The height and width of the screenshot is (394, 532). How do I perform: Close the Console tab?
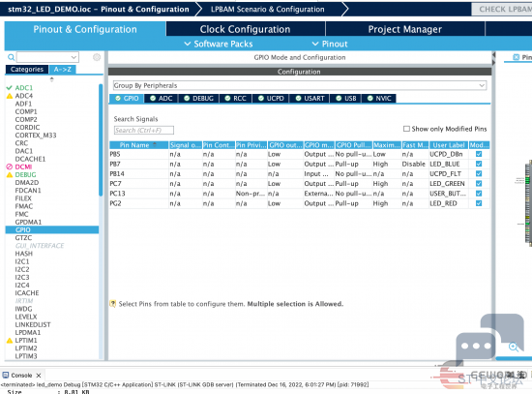point(39,376)
